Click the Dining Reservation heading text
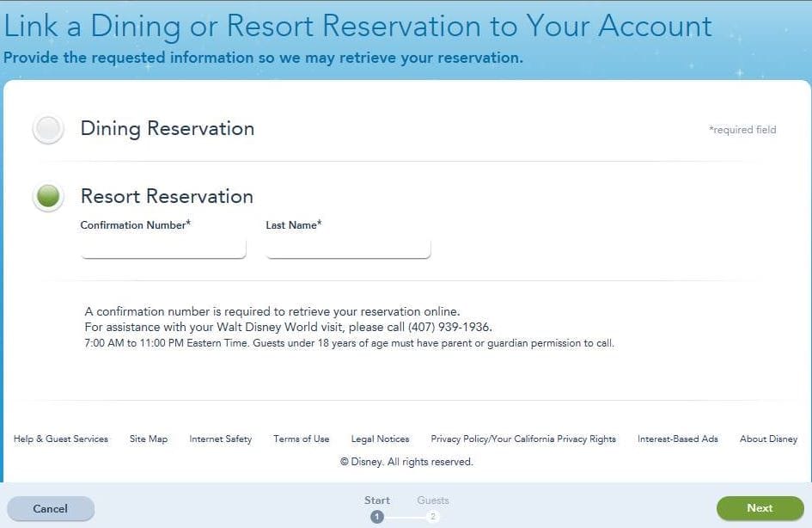812x528 pixels. (167, 129)
